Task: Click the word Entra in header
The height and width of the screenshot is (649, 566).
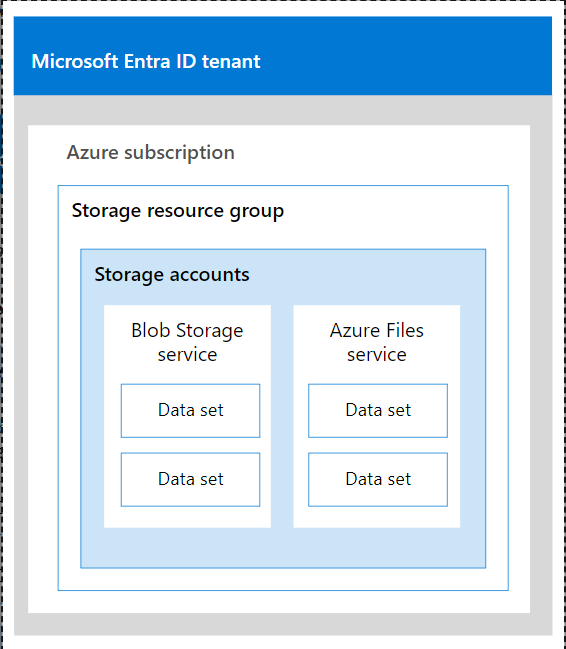Action: [x=147, y=61]
